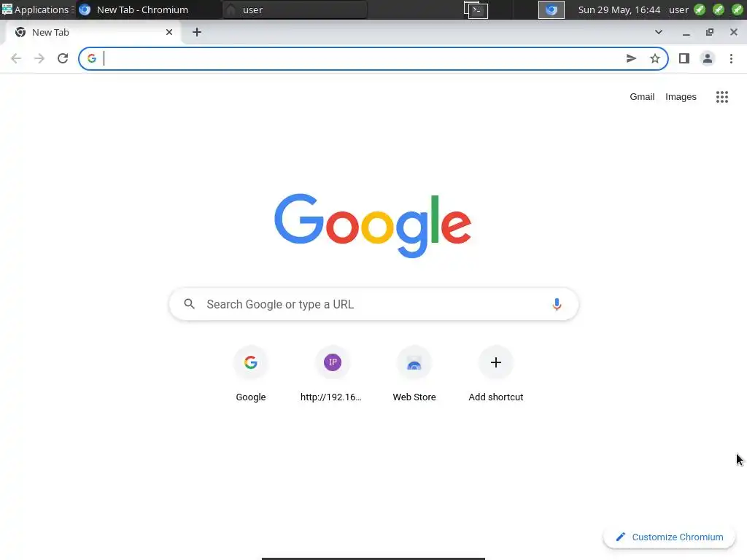
Task: Open the Google shortcut tile
Action: 251,374
